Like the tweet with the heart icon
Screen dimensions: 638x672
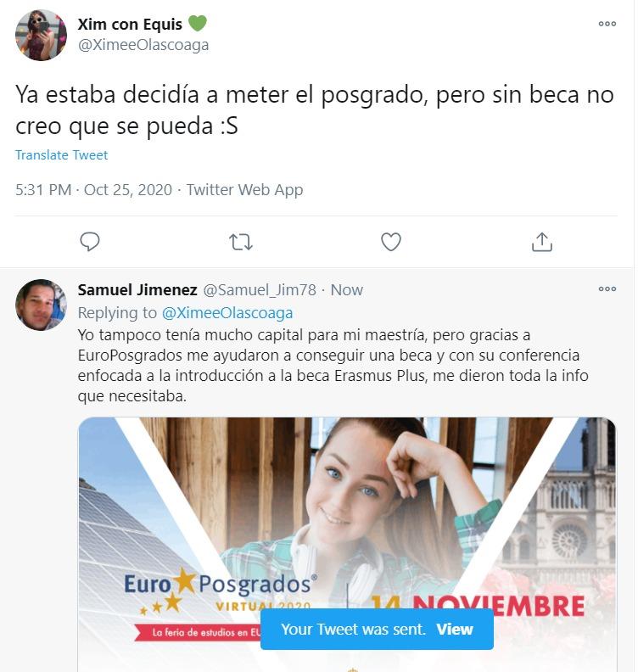click(x=391, y=242)
